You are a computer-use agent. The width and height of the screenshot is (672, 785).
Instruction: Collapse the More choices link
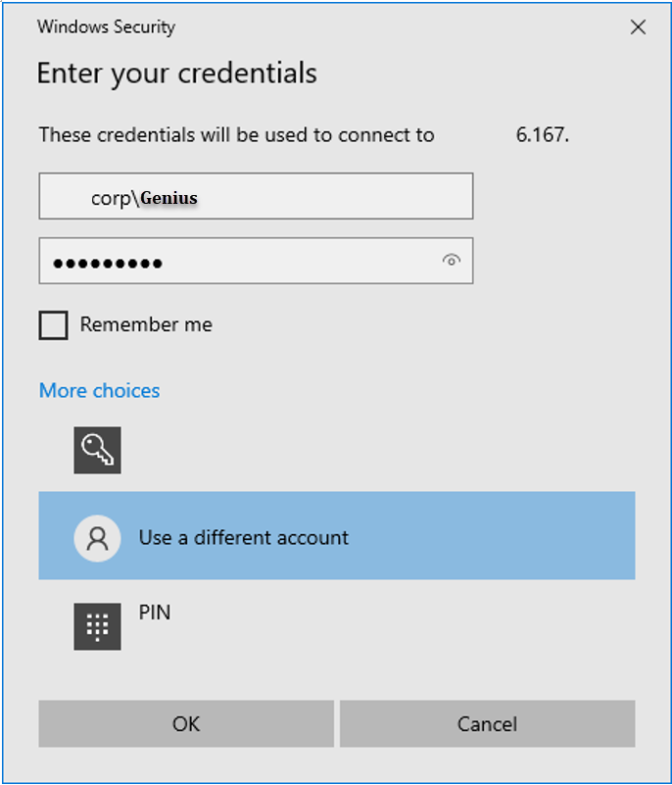point(100,390)
